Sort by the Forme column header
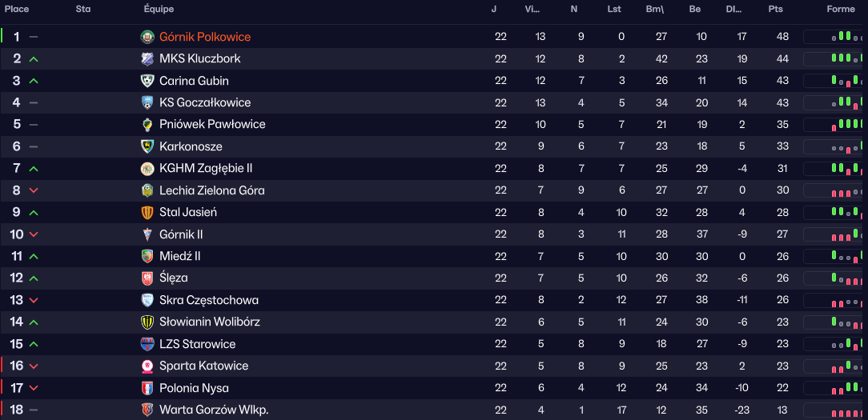The width and height of the screenshot is (868, 420). click(x=841, y=9)
